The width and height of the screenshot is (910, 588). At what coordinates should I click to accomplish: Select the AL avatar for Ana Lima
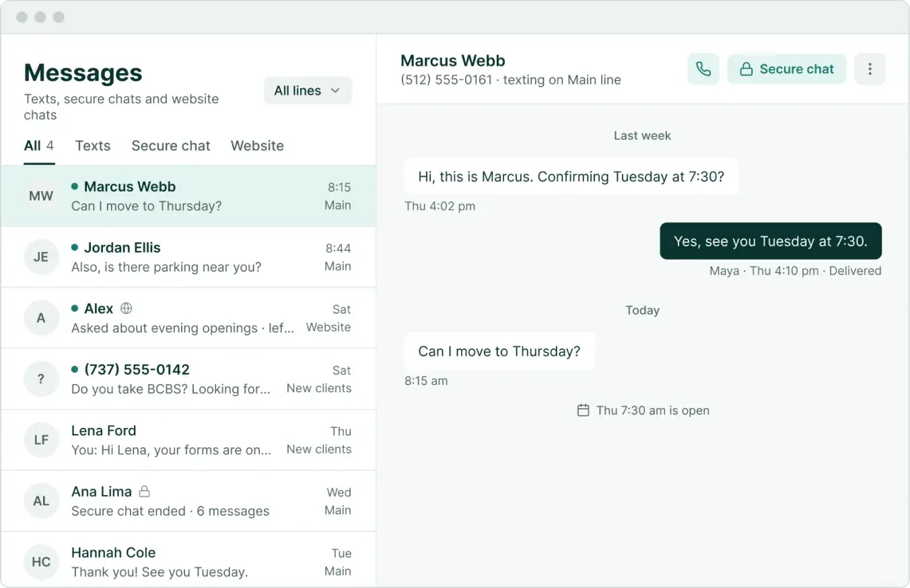point(41,501)
